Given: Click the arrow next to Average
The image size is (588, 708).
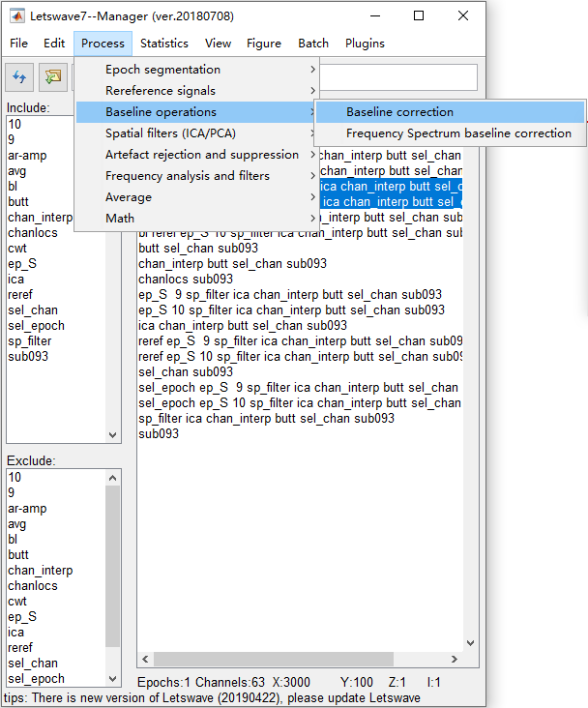Looking at the screenshot, I should click(x=312, y=197).
